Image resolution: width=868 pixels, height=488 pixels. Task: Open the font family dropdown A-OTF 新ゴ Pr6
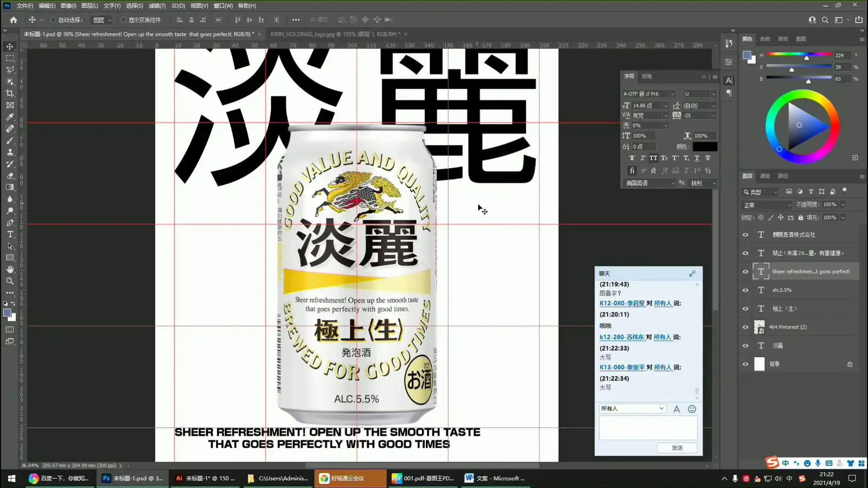coord(649,94)
